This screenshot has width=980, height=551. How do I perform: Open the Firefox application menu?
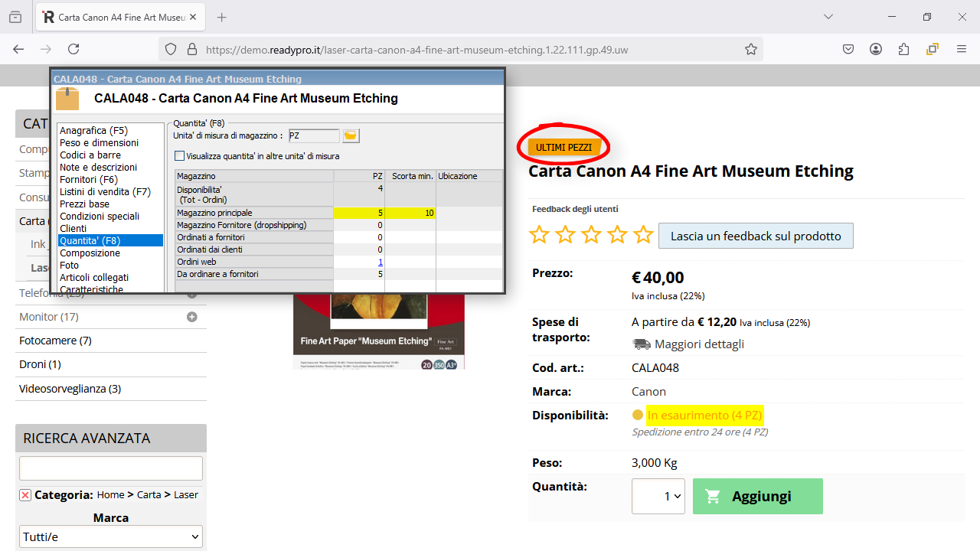pyautogui.click(x=962, y=49)
